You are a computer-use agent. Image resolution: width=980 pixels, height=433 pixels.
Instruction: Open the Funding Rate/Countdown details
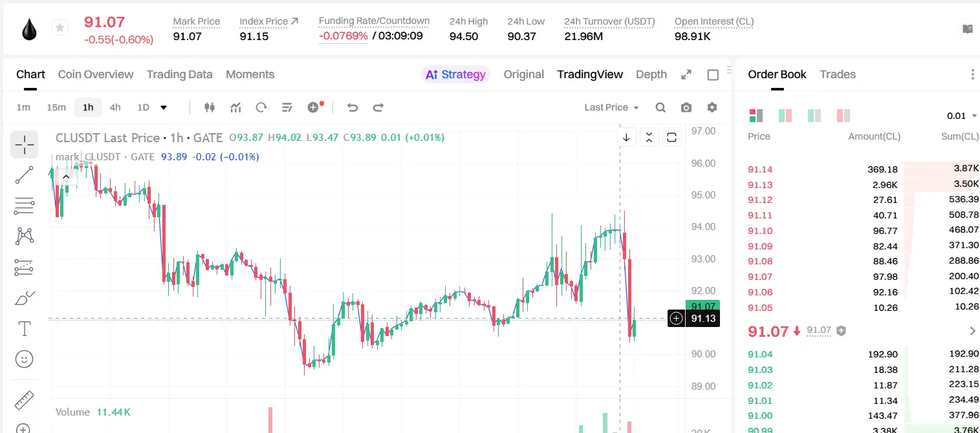pyautogui.click(x=374, y=21)
